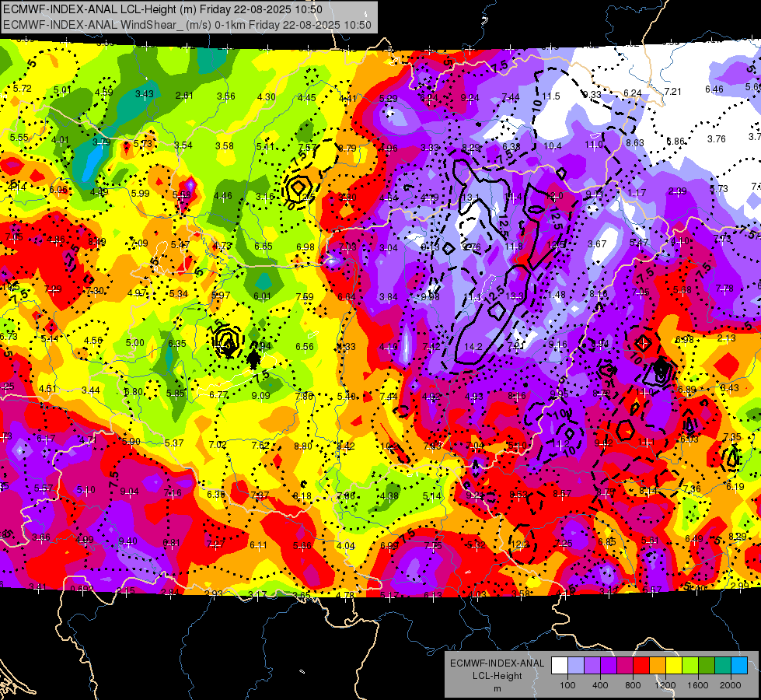The width and height of the screenshot is (761, 700).
Task: Select the magenta swatch in the legend
Action: tap(625, 666)
